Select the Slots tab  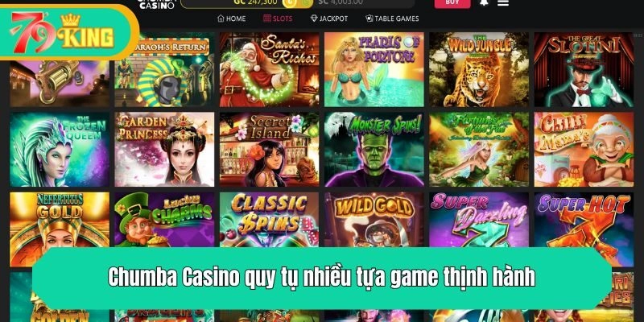click(278, 19)
